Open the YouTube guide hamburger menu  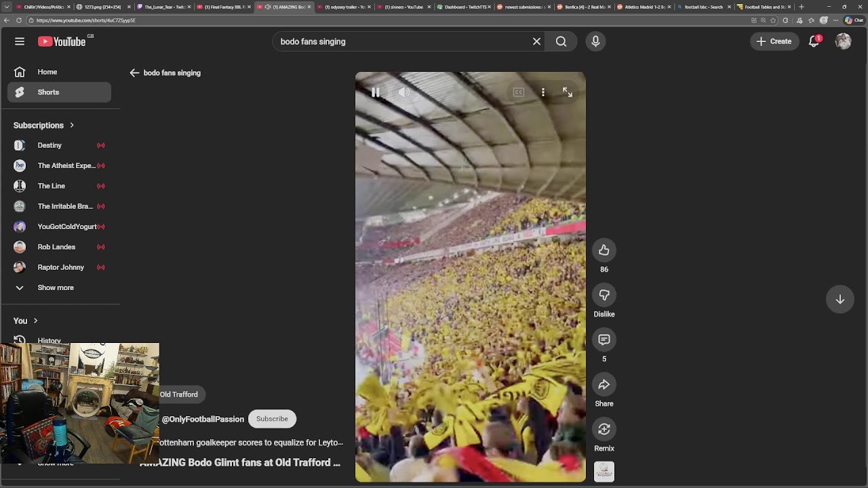20,41
